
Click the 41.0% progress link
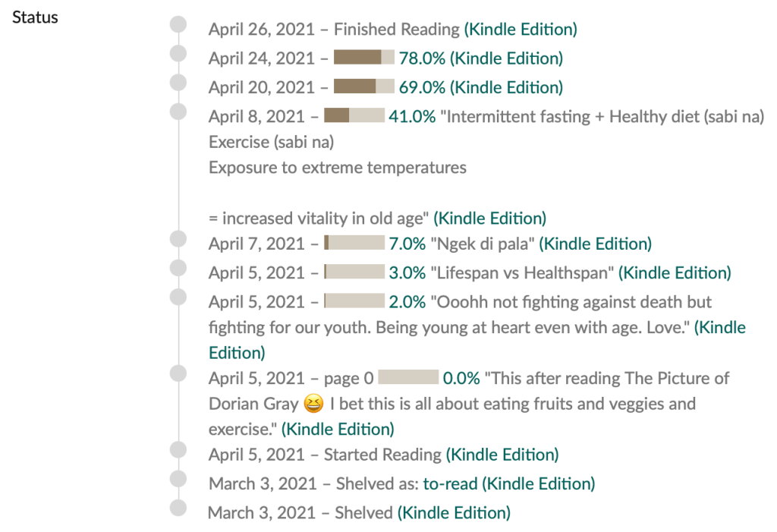412,117
